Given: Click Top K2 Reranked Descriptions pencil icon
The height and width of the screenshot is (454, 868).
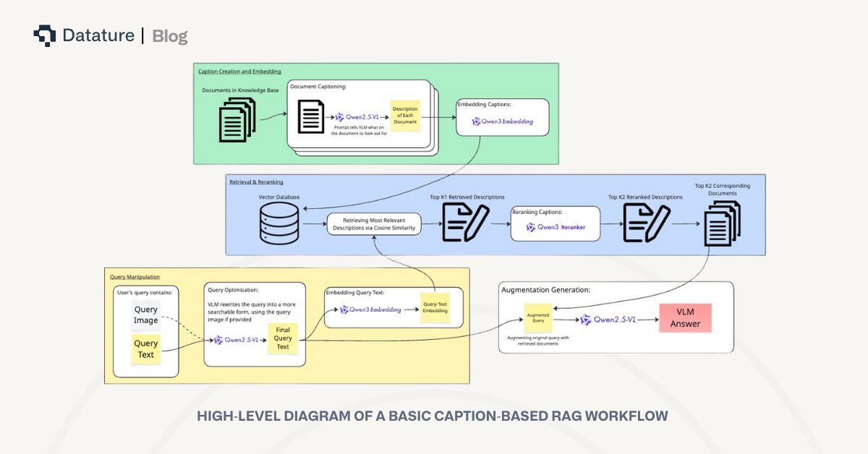Looking at the screenshot, I should pos(646,222).
